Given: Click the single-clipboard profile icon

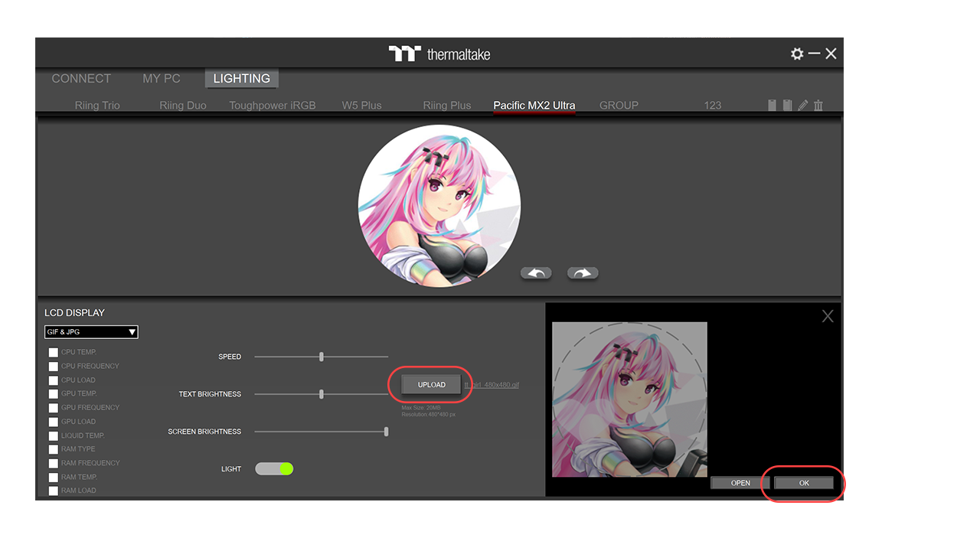Looking at the screenshot, I should (772, 106).
